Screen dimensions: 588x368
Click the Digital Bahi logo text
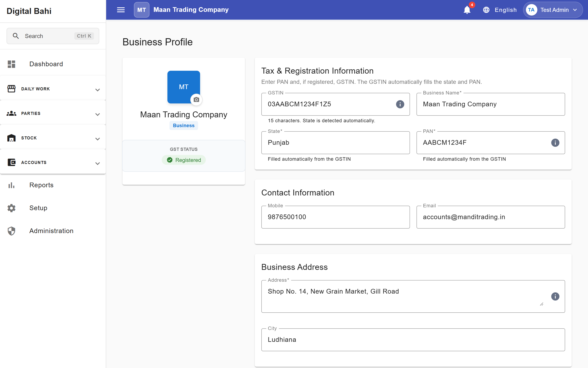point(29,11)
